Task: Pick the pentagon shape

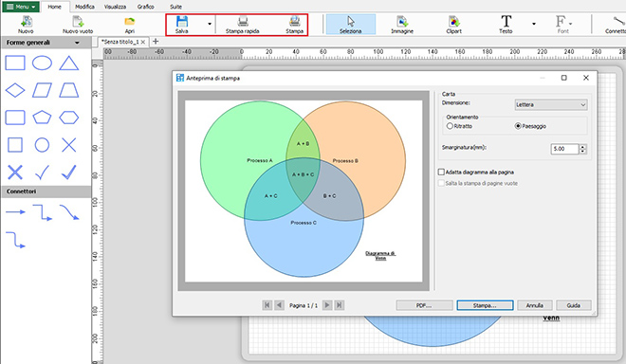Action: [x=42, y=118]
